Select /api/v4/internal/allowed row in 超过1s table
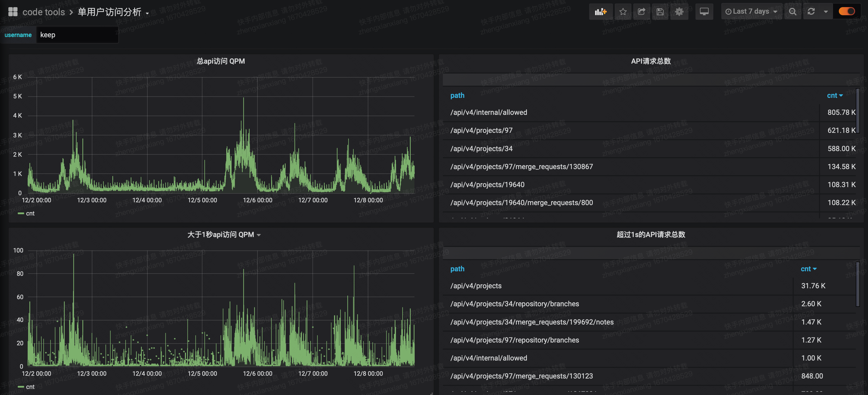The height and width of the screenshot is (395, 868). click(649, 358)
